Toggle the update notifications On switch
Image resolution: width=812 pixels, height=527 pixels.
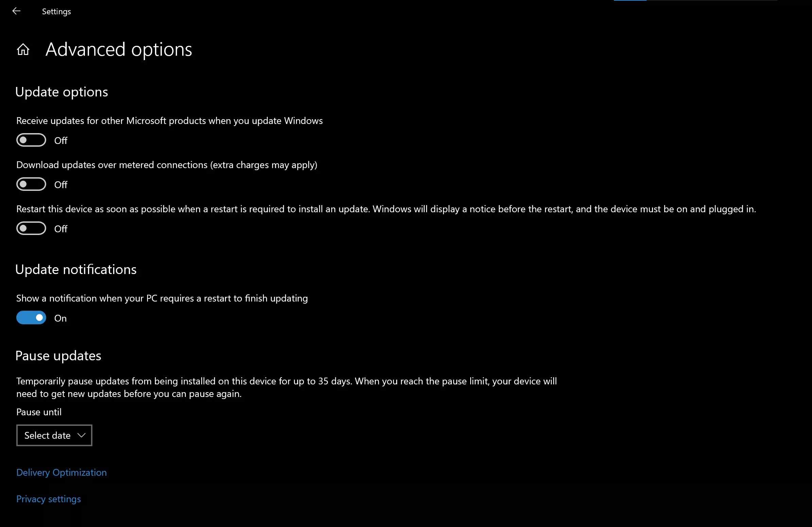pos(31,317)
